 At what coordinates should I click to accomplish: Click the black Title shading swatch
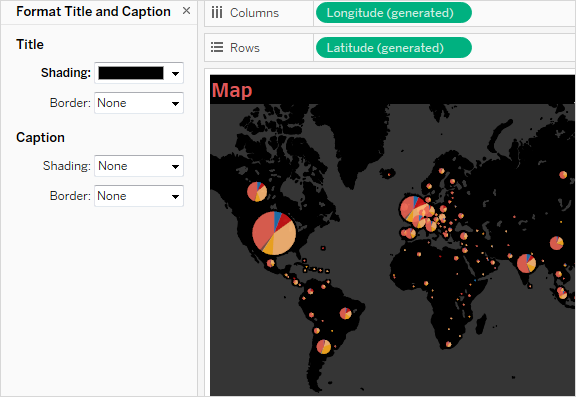tap(131, 73)
